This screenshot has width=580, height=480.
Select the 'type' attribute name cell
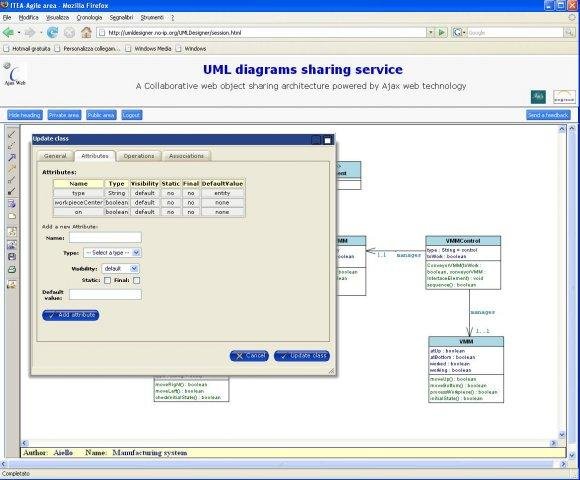pyautogui.click(x=78, y=193)
